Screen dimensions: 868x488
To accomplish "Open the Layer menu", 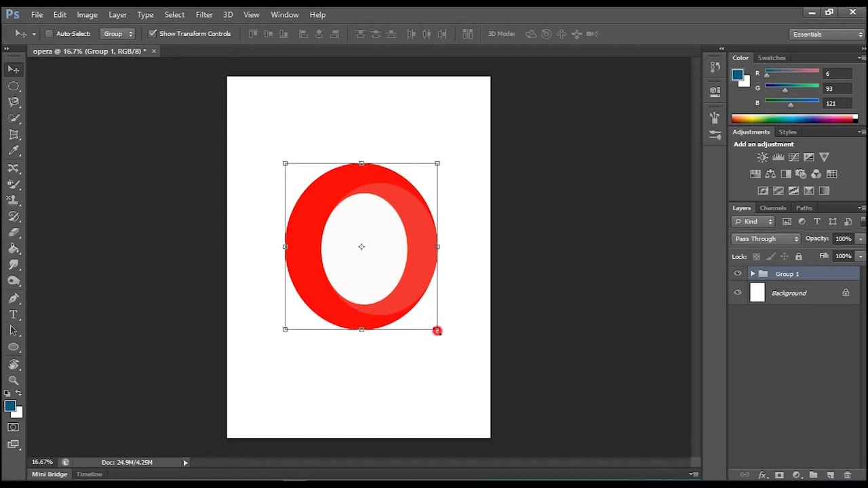I will click(117, 14).
